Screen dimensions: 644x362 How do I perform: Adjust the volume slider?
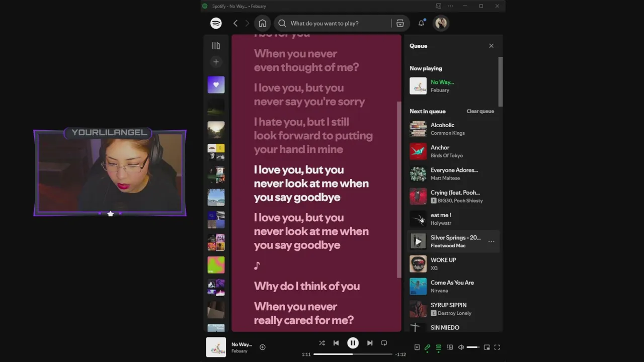click(472, 347)
